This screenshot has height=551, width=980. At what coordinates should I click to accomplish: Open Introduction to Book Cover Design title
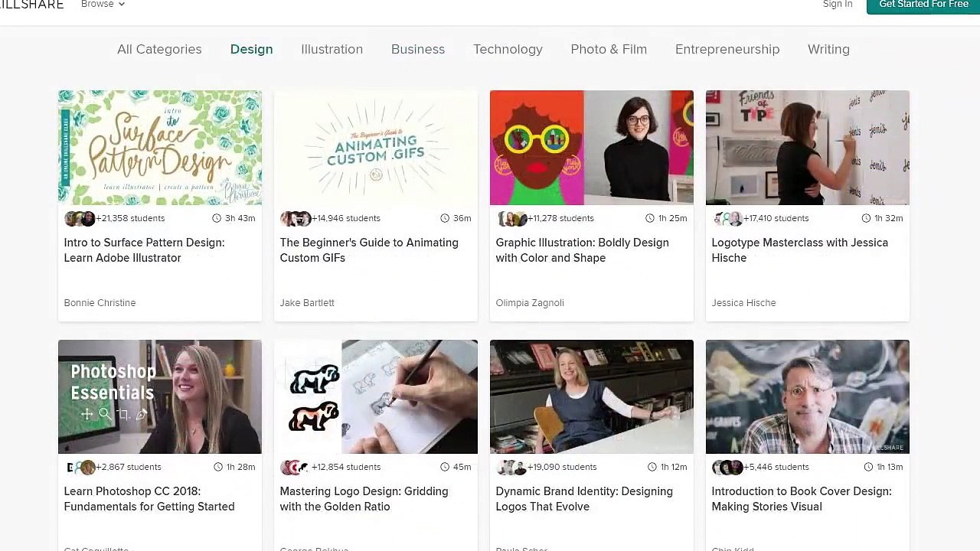point(802,499)
